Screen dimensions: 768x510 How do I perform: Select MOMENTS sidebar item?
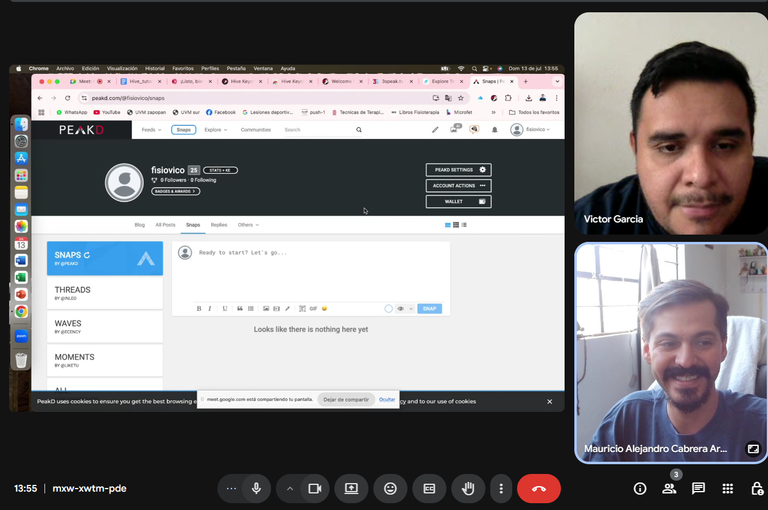tap(105, 360)
